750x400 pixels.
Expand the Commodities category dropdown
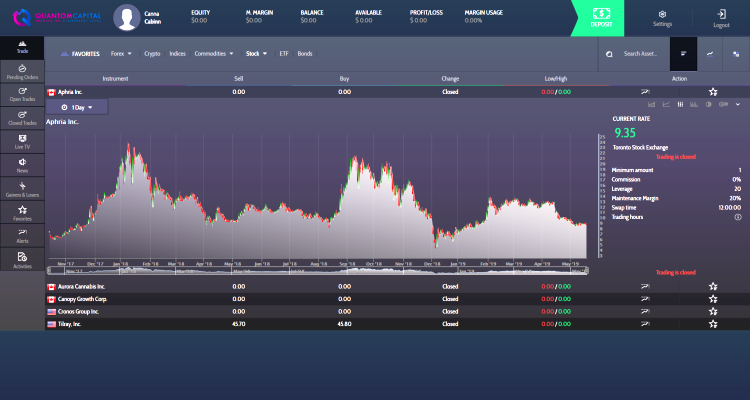pyautogui.click(x=214, y=54)
